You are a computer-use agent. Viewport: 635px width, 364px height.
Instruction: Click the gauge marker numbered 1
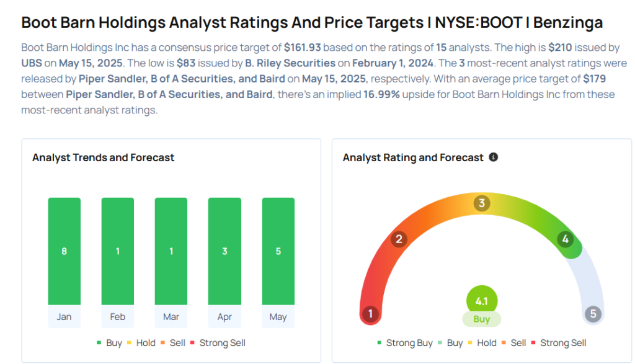(371, 314)
